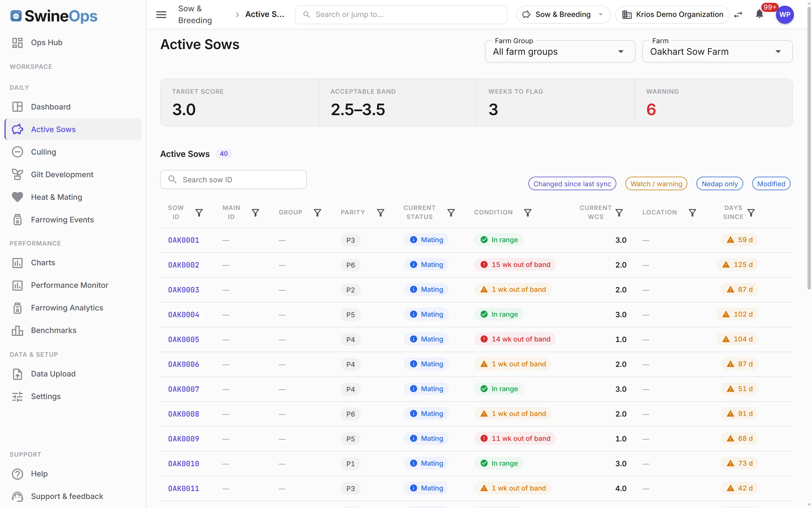The width and height of the screenshot is (812, 508).
Task: Click the Ops Hub grid icon
Action: tap(17, 43)
